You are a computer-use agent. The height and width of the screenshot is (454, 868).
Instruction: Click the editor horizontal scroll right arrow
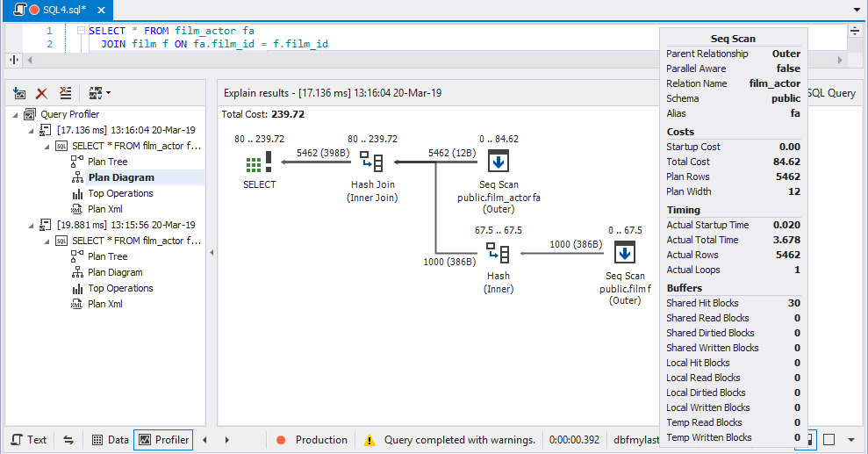click(x=840, y=60)
